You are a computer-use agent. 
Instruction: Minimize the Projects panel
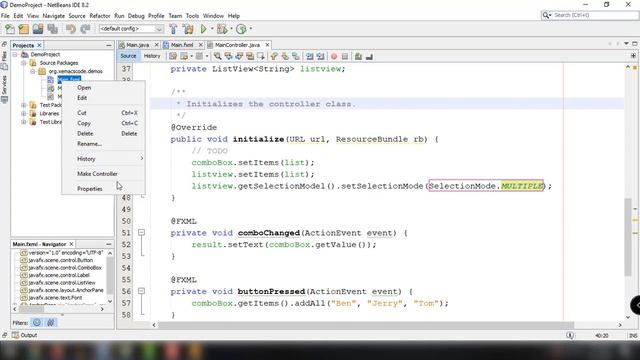(109, 45)
